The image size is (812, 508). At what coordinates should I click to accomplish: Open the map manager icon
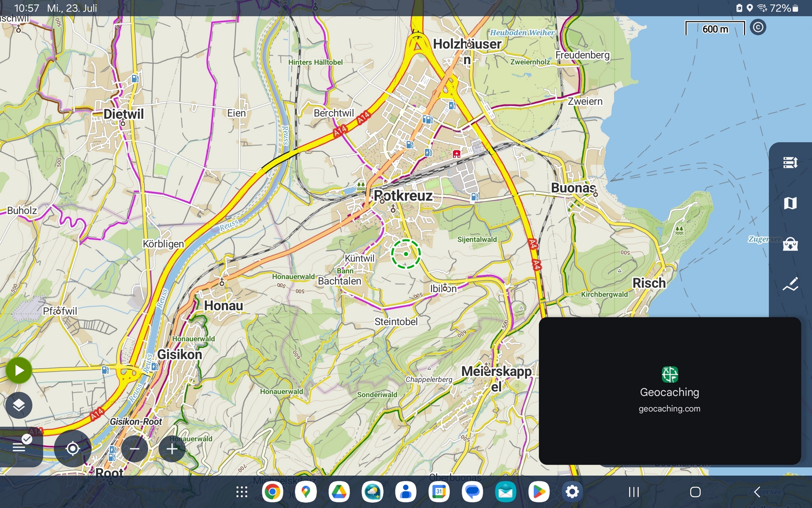(x=790, y=203)
